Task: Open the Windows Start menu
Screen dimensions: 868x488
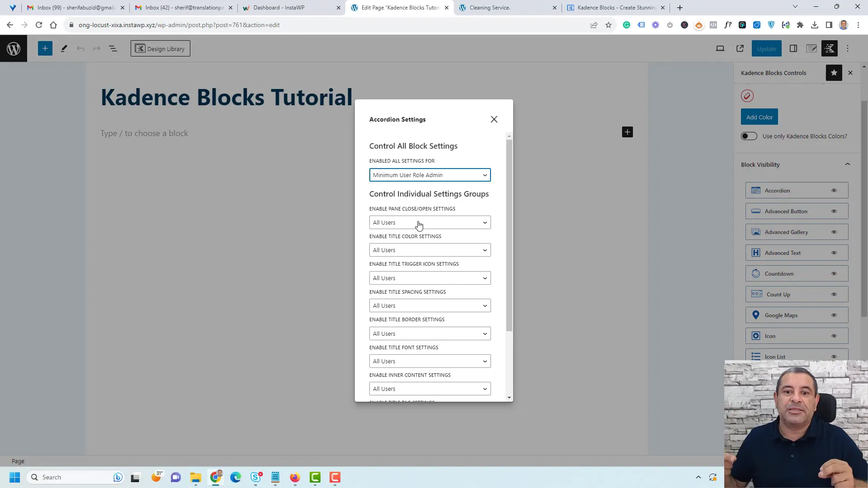Action: tap(14, 477)
